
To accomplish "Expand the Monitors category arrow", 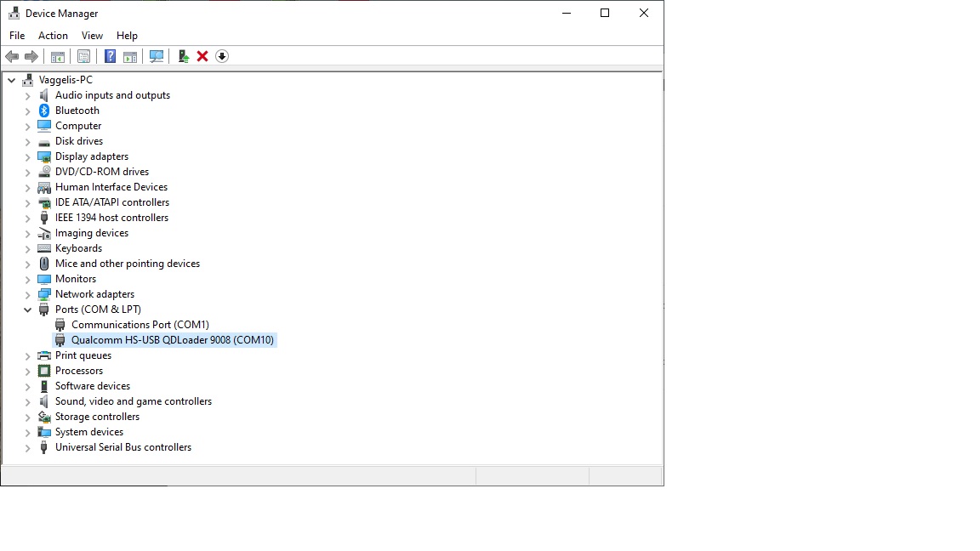I will pyautogui.click(x=27, y=279).
